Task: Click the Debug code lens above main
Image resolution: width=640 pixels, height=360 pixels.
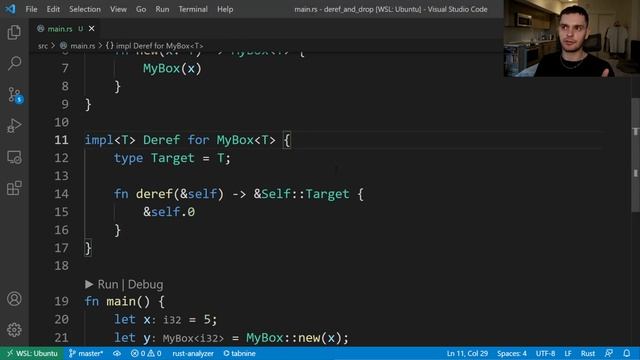Action: click(x=146, y=284)
